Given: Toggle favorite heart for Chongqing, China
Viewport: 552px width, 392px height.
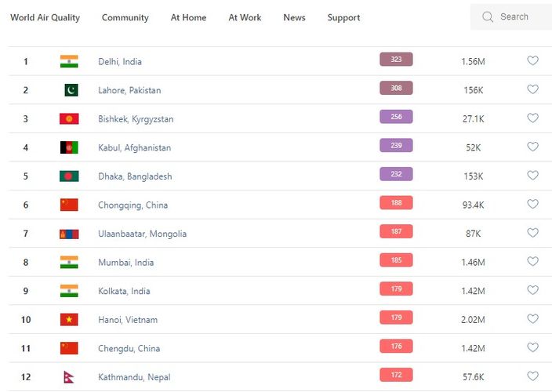Looking at the screenshot, I should point(532,204).
